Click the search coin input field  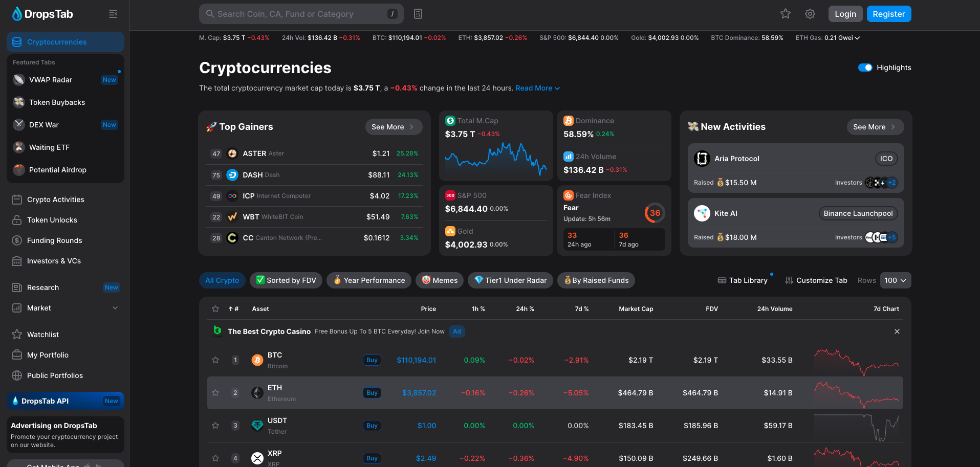(301, 14)
